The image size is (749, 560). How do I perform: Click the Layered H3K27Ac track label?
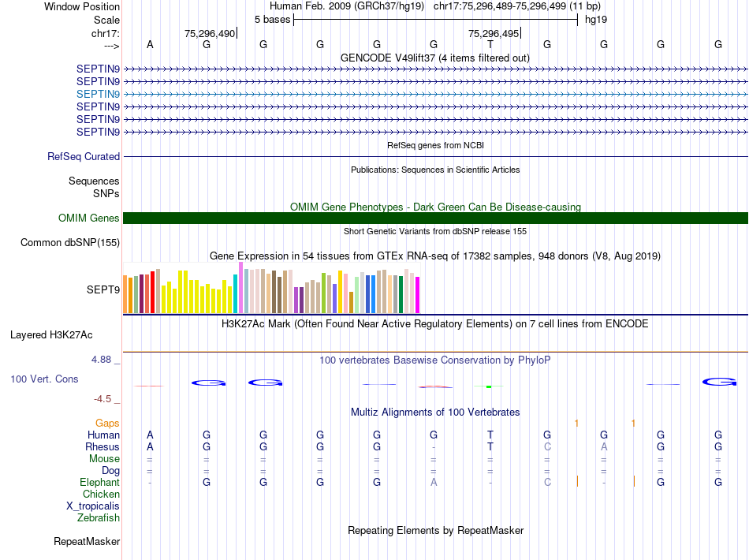[51, 334]
